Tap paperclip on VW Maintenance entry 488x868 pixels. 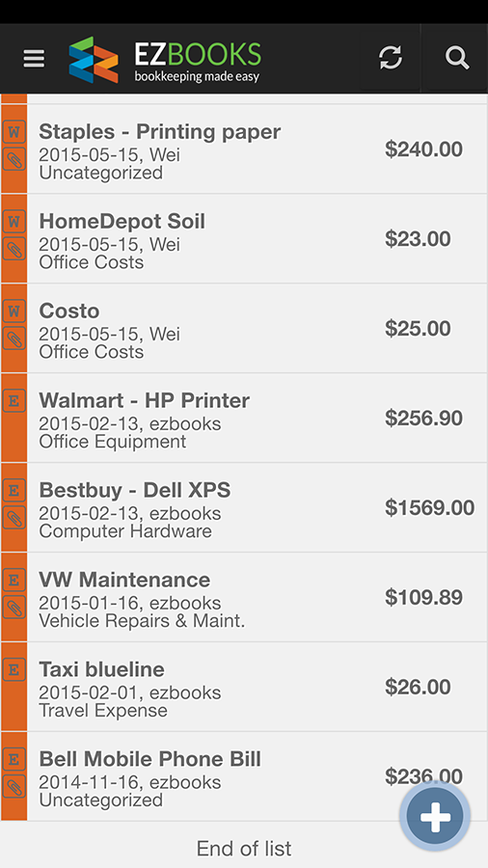coord(14,609)
